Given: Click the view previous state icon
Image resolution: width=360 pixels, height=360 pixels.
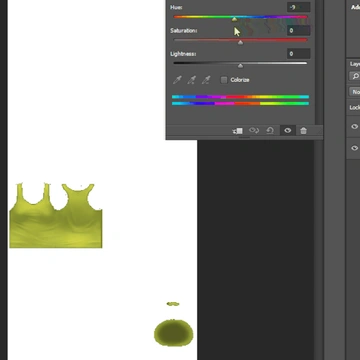Looking at the screenshot, I should pyautogui.click(x=254, y=131).
